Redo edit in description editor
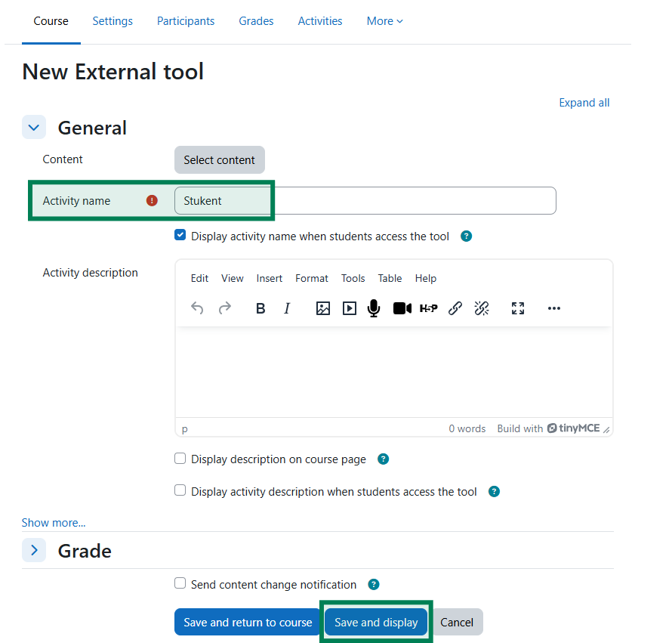This screenshot has width=672, height=643. 224,308
